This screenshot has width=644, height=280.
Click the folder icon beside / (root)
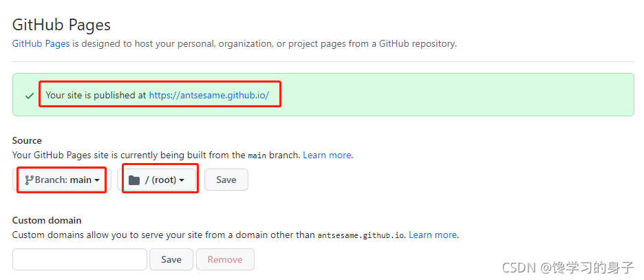pyautogui.click(x=134, y=180)
